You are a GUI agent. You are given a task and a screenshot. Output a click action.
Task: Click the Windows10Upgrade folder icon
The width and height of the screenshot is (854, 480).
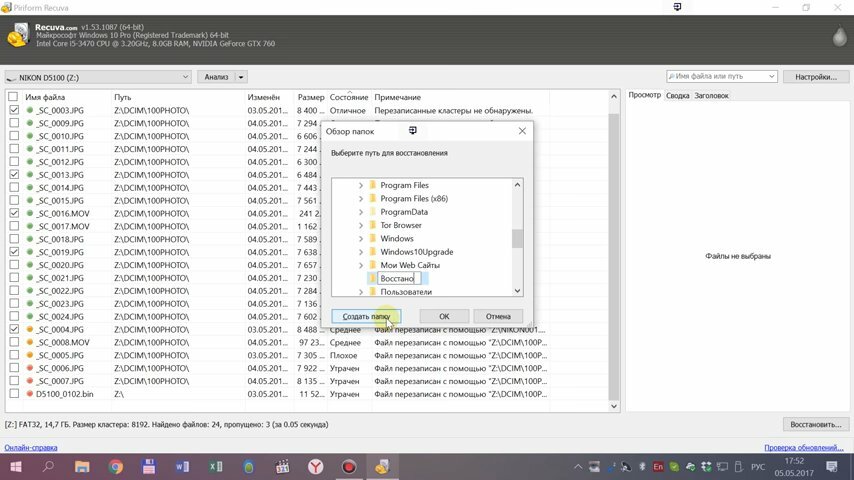pos(373,252)
